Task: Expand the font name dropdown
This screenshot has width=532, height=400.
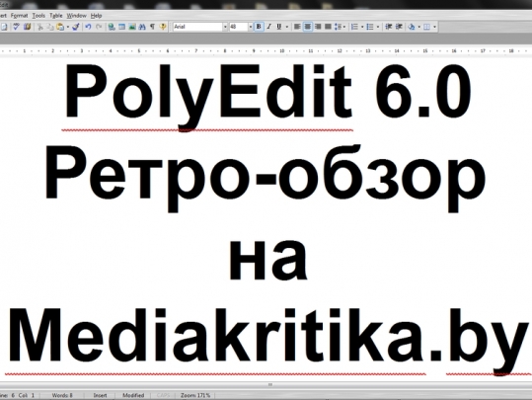Action: coord(225,27)
